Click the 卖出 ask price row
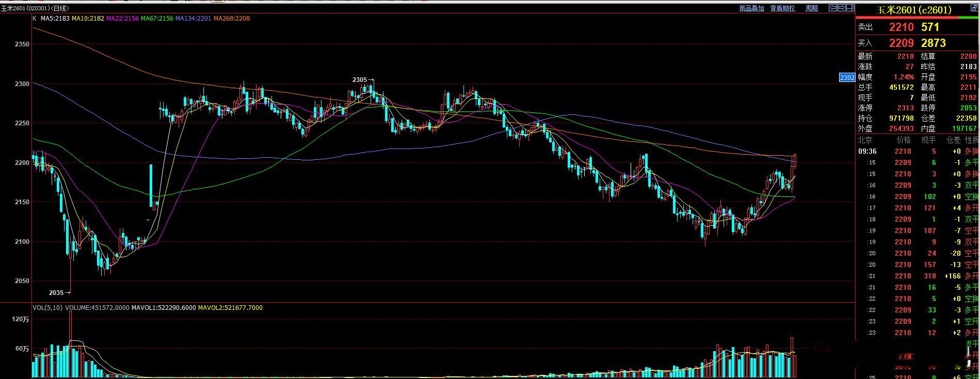 click(x=918, y=27)
